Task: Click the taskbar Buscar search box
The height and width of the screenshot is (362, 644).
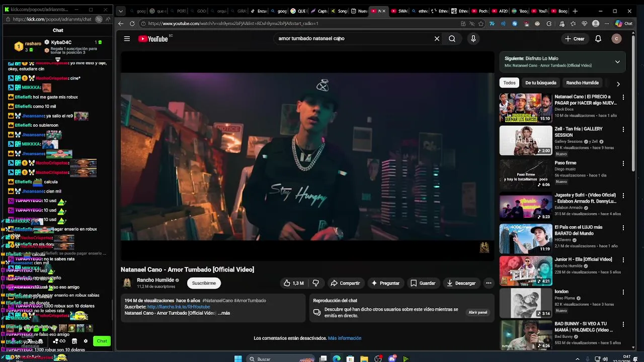Action: [x=280, y=359]
